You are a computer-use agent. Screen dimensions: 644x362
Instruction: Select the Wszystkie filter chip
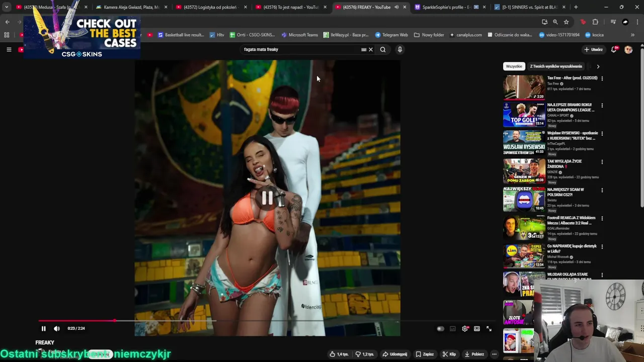(x=514, y=66)
